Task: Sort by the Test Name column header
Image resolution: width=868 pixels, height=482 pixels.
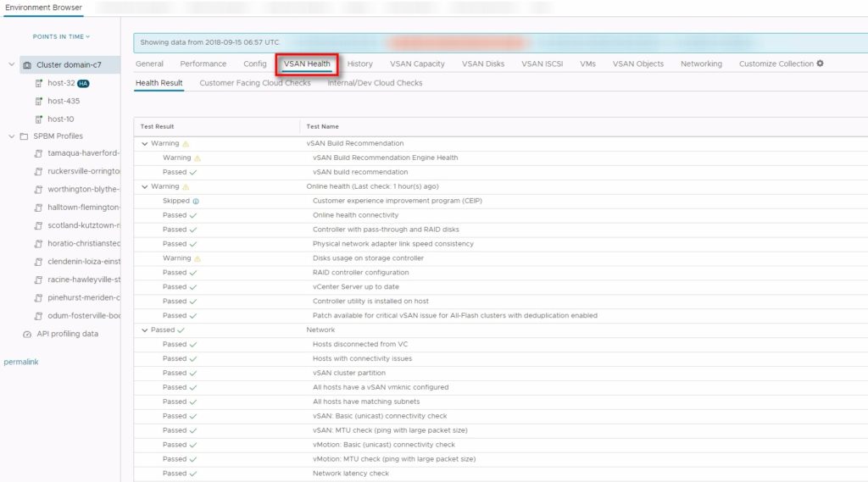Action: [x=325, y=126]
